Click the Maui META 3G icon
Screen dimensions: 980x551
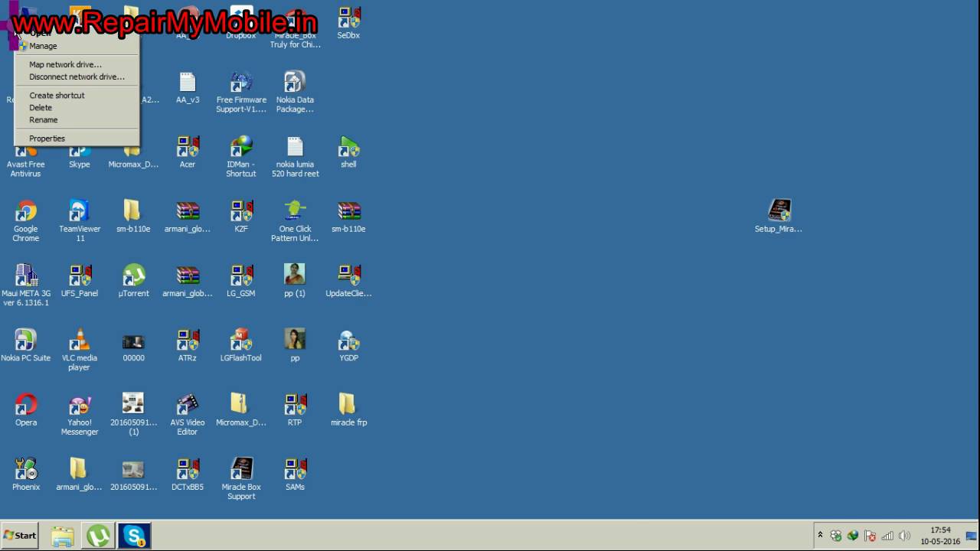tap(26, 285)
